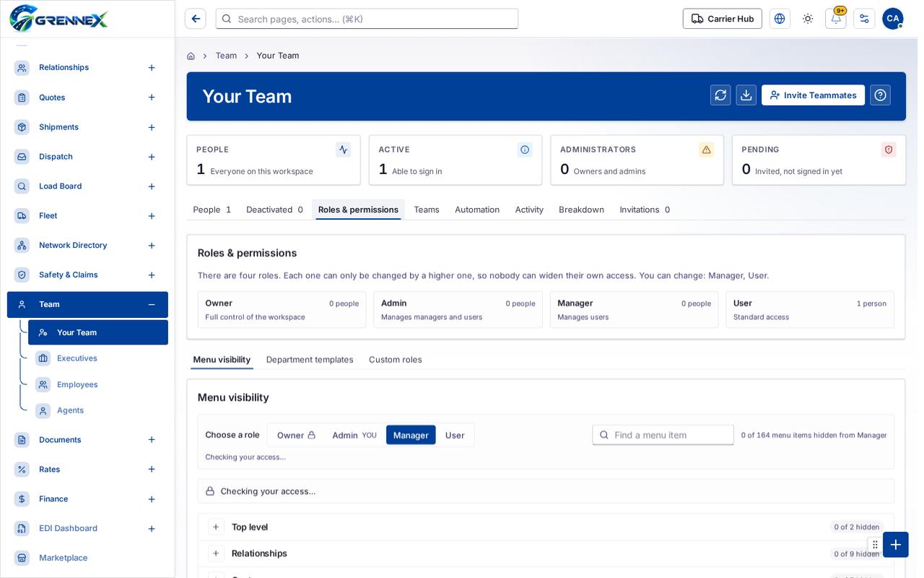Viewport: 924px width, 578px height.
Task: Click the shield icon on Pending card
Action: [889, 150]
